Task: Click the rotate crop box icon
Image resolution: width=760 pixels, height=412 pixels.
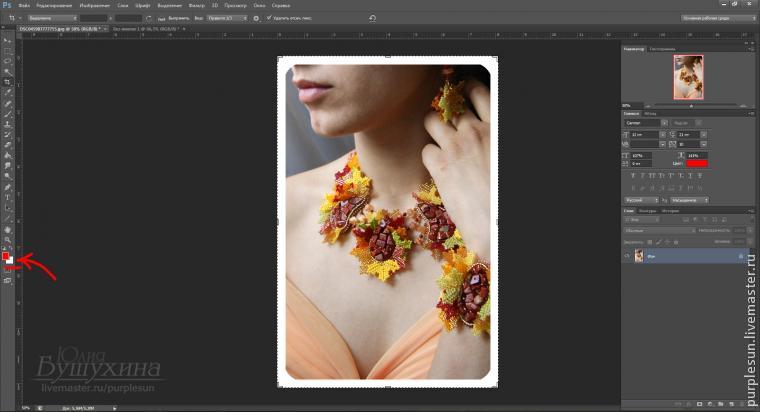Action: (x=149, y=18)
